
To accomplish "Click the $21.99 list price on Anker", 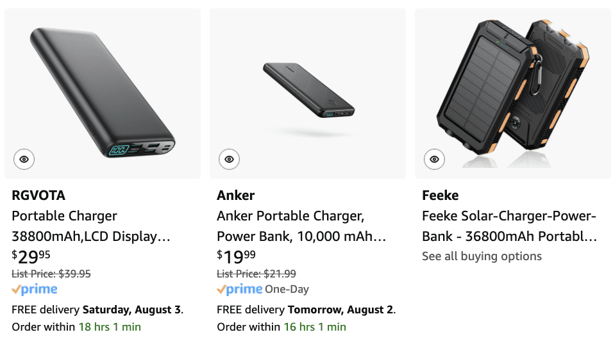I will (256, 274).
